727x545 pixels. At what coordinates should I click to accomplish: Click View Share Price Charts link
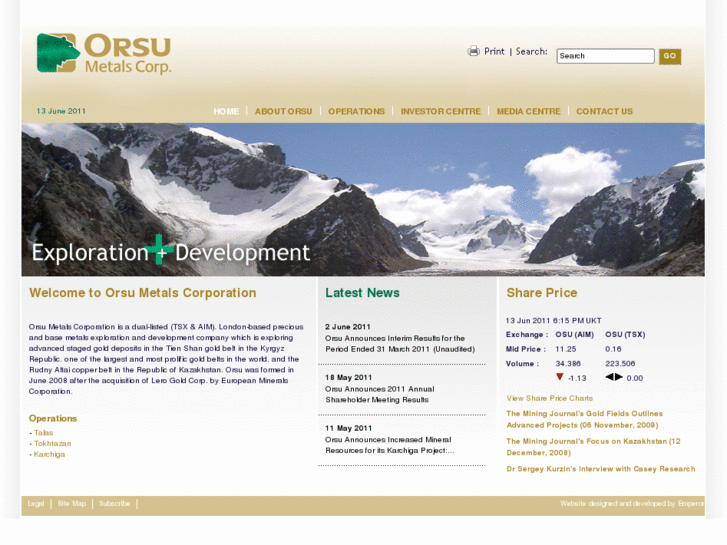549,398
